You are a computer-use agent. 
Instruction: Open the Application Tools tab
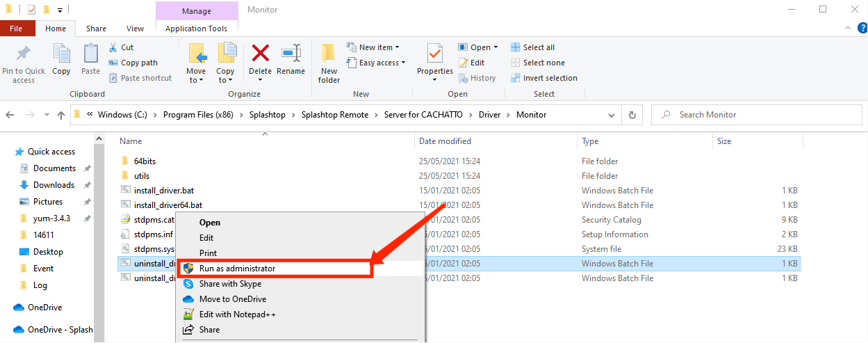pos(197,29)
